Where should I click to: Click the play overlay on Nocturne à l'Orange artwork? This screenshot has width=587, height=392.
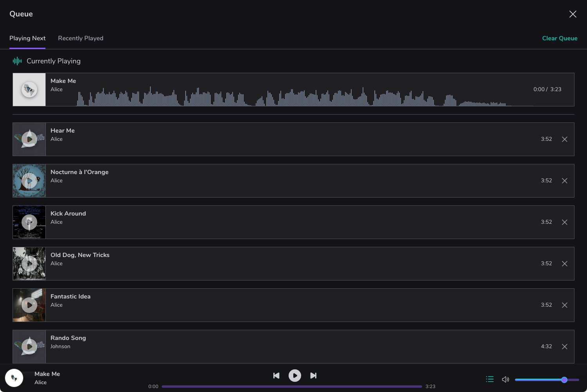[x=29, y=180]
